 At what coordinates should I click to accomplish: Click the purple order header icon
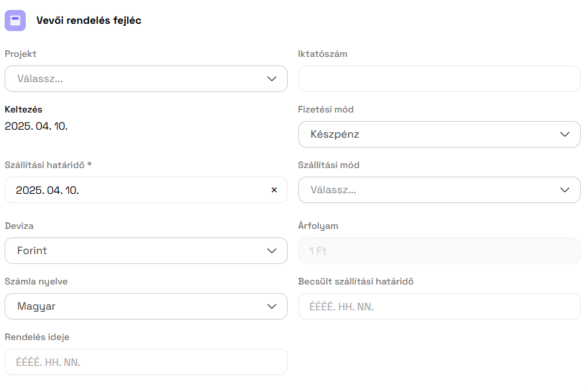pyautogui.click(x=15, y=21)
